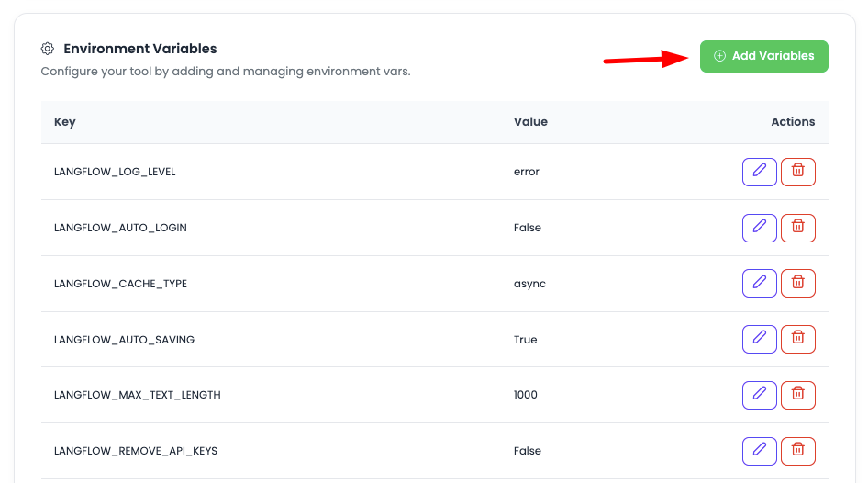Delete the LANGFLOW_CACHE_TYPE variable
This screenshot has width=868, height=483.
[x=797, y=284]
